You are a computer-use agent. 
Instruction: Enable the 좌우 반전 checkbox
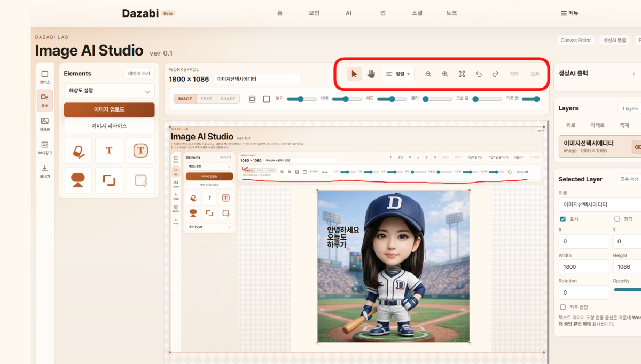[562, 307]
